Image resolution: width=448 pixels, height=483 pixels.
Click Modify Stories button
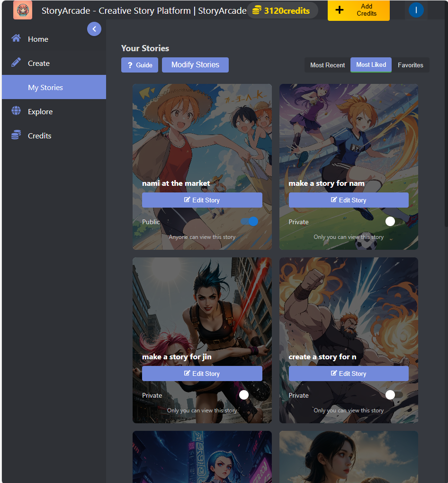196,65
